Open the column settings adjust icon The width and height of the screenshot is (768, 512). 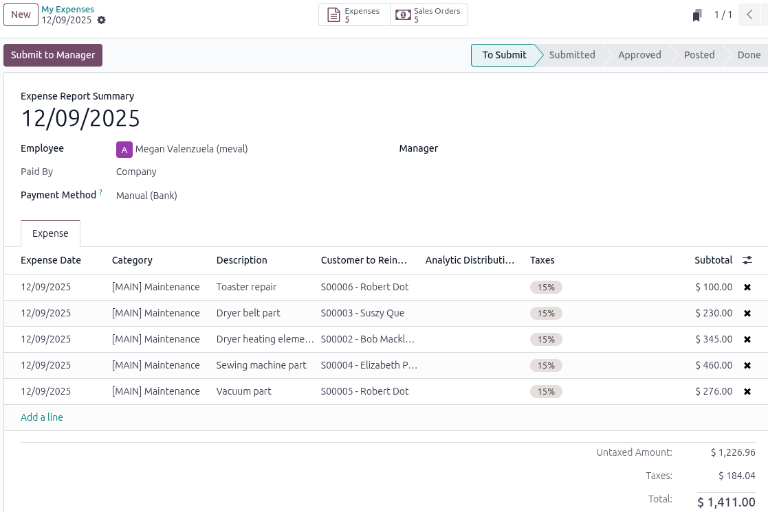[x=747, y=260]
